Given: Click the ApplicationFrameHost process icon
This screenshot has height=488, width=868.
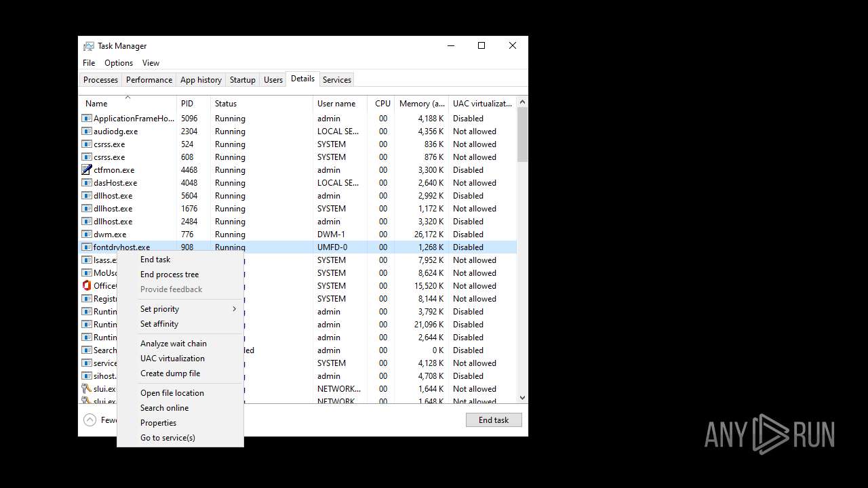Looking at the screenshot, I should 87,119.
